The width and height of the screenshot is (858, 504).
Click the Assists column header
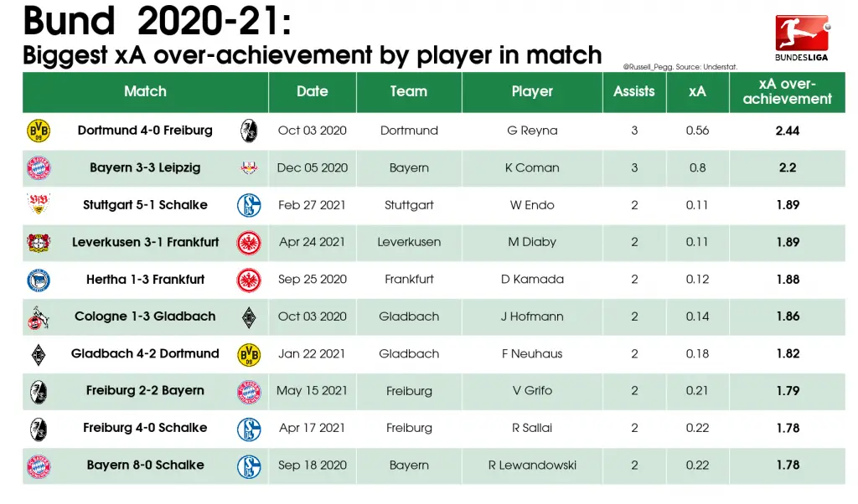click(634, 91)
